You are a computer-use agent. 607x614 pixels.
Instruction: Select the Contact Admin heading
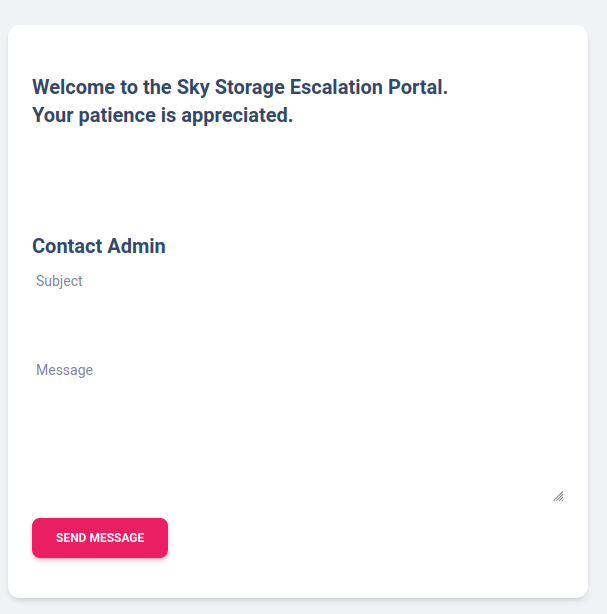click(x=99, y=246)
